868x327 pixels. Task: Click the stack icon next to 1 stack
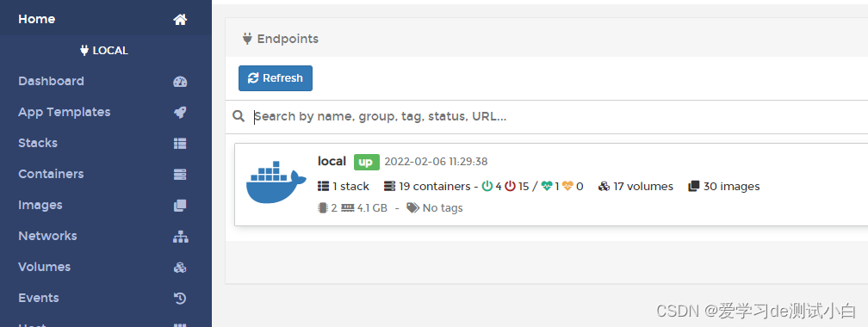[323, 187]
